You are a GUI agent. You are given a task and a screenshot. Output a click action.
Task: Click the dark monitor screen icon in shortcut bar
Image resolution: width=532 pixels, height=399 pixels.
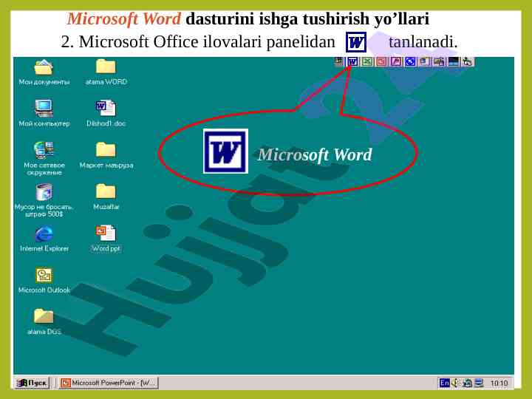pyautogui.click(x=453, y=62)
